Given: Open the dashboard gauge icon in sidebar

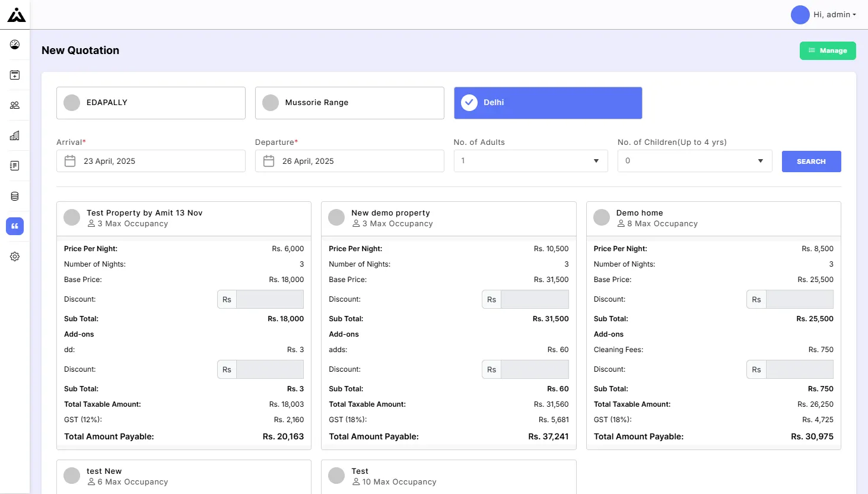Looking at the screenshot, I should coord(15,45).
